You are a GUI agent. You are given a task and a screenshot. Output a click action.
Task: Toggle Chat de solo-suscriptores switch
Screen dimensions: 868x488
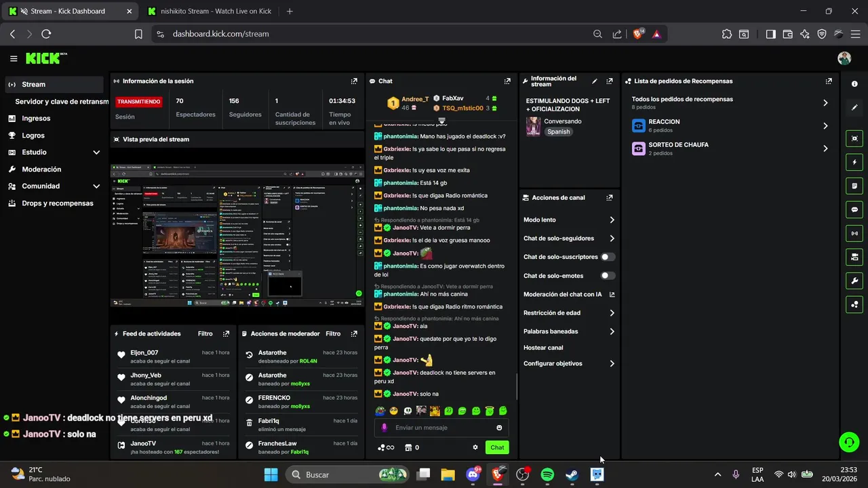point(608,257)
